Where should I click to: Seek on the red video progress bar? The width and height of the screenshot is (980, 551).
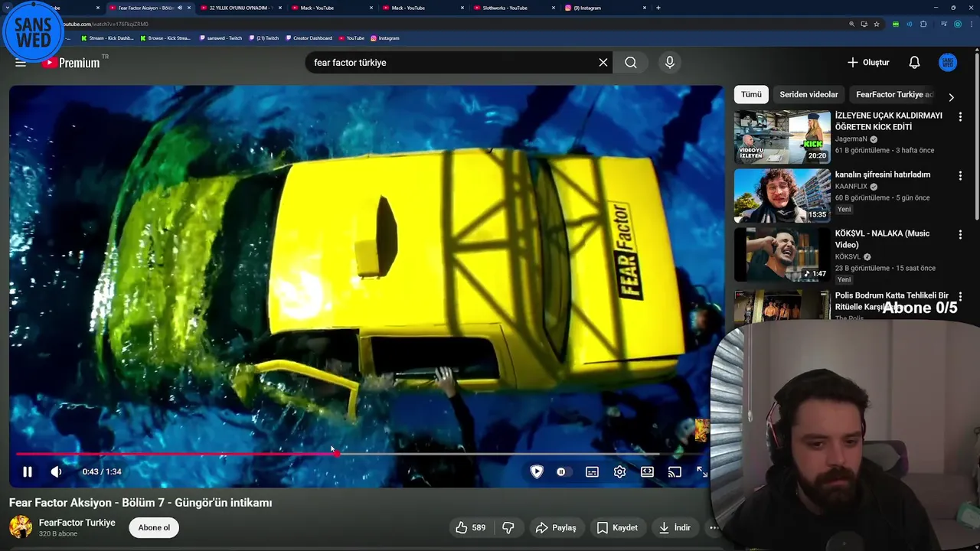click(x=176, y=454)
